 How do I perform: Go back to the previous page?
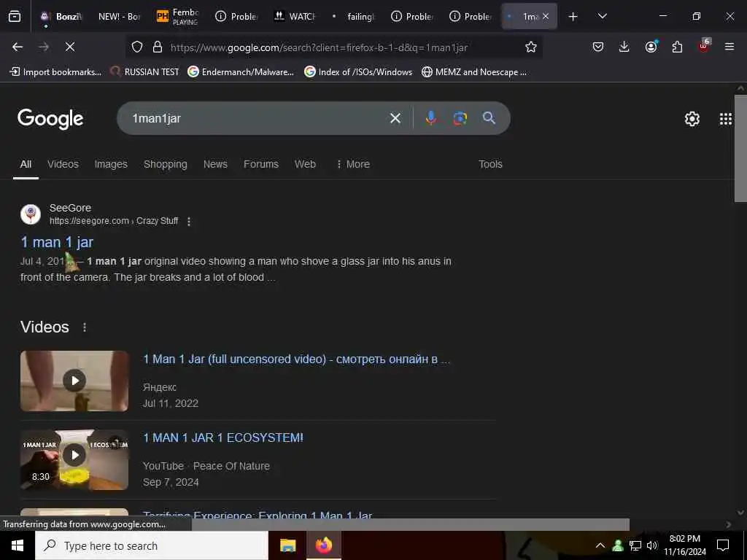tap(18, 47)
